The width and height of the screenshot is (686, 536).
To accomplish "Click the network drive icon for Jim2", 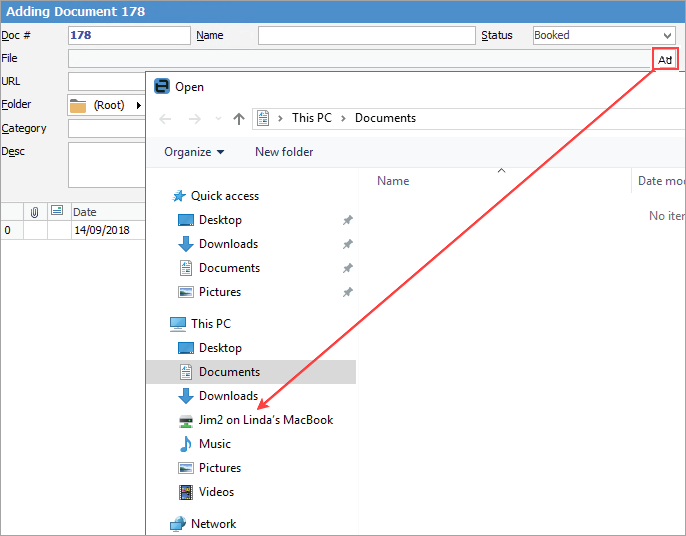I will click(x=186, y=421).
